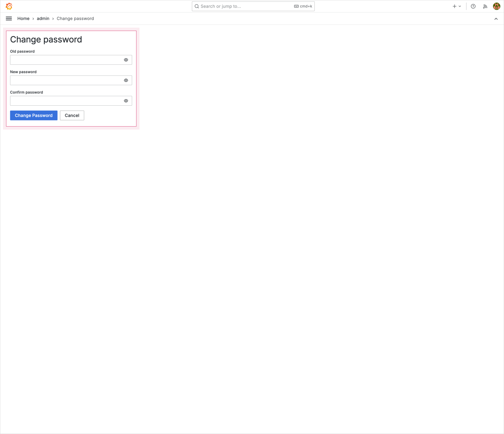Viewport: 504px width, 434px height.
Task: Go to admin breadcrumb
Action: pos(43,19)
